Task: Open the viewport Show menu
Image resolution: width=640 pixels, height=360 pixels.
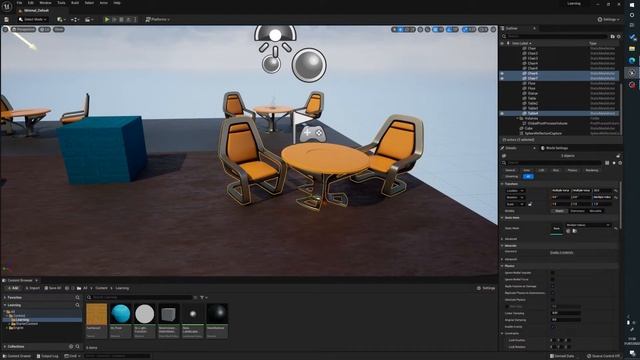Action: pyautogui.click(x=59, y=29)
